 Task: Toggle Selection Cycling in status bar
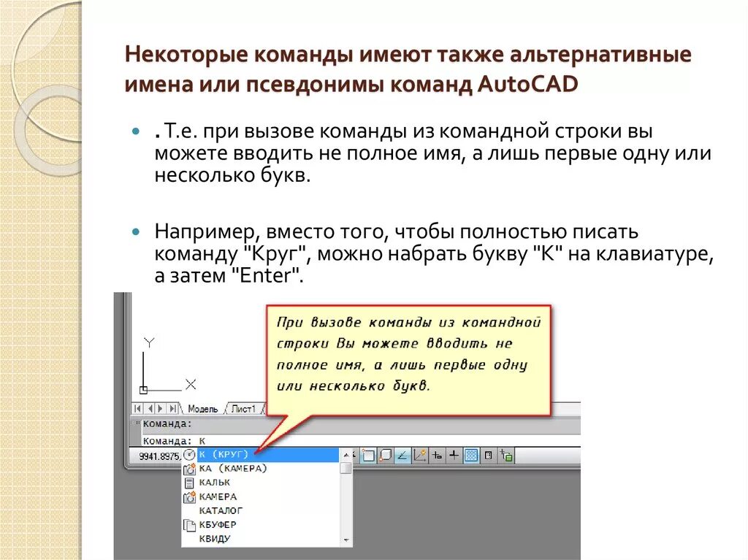click(x=505, y=456)
